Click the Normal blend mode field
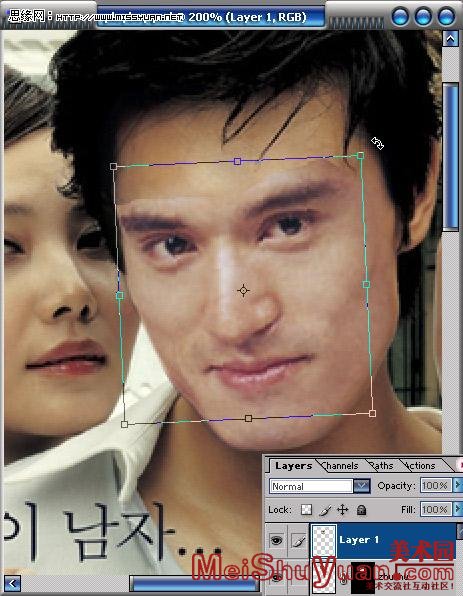The image size is (463, 596). point(311,486)
